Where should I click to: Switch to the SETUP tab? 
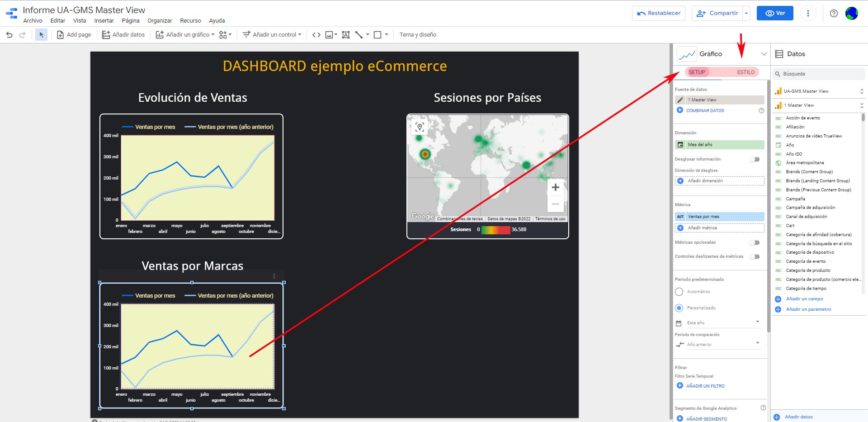(x=697, y=72)
